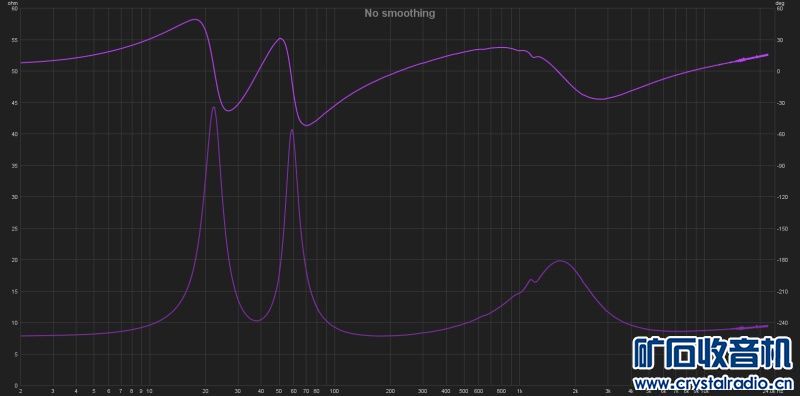
Task: Click the 20 frequency axis label
Action: (206, 392)
